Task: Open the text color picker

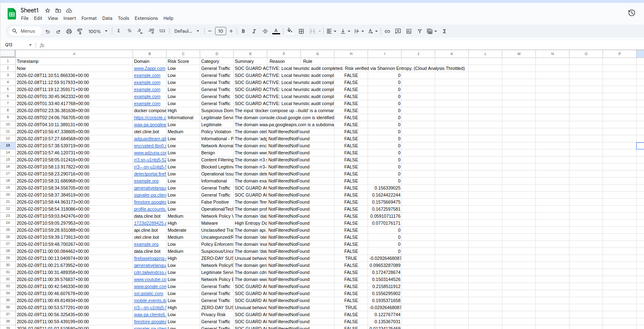Action: click(x=276, y=31)
